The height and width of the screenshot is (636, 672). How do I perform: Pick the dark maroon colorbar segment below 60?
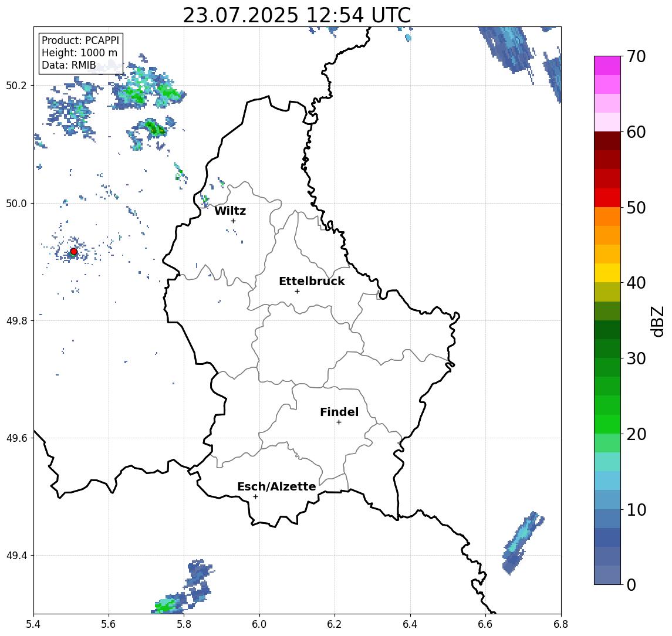point(607,141)
